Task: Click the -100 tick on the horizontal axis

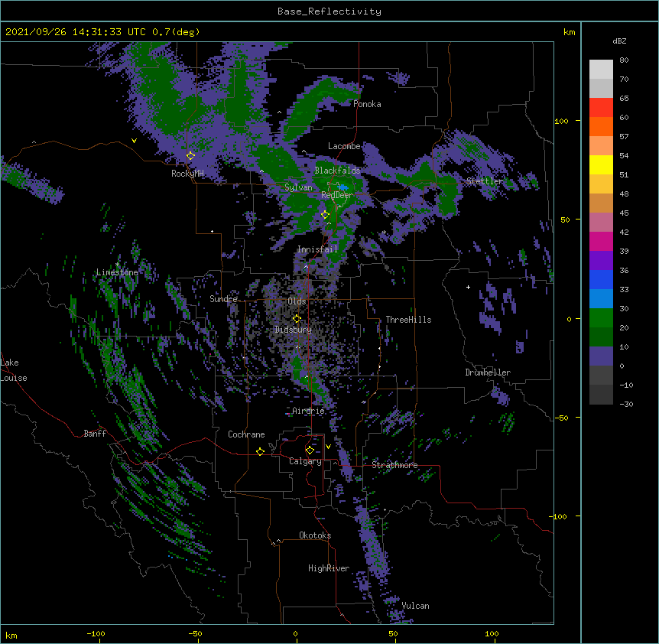Action: 96,633
